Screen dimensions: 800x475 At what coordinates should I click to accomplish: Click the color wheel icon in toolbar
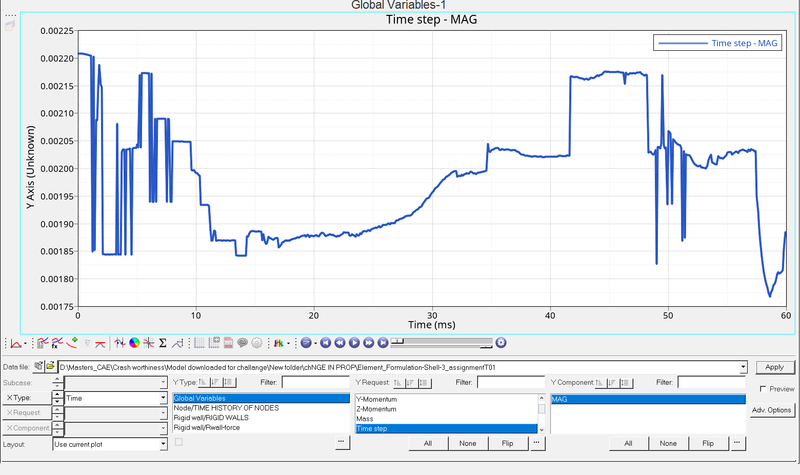(133, 343)
